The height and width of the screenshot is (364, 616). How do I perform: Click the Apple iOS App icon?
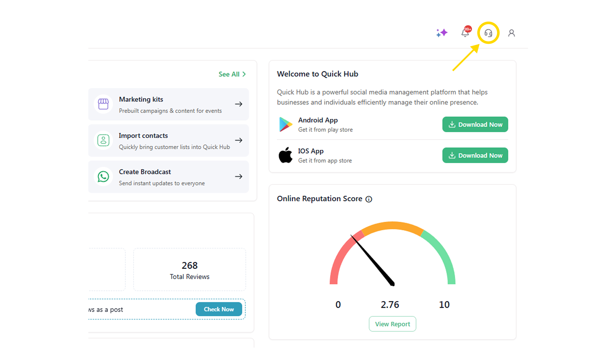click(285, 155)
